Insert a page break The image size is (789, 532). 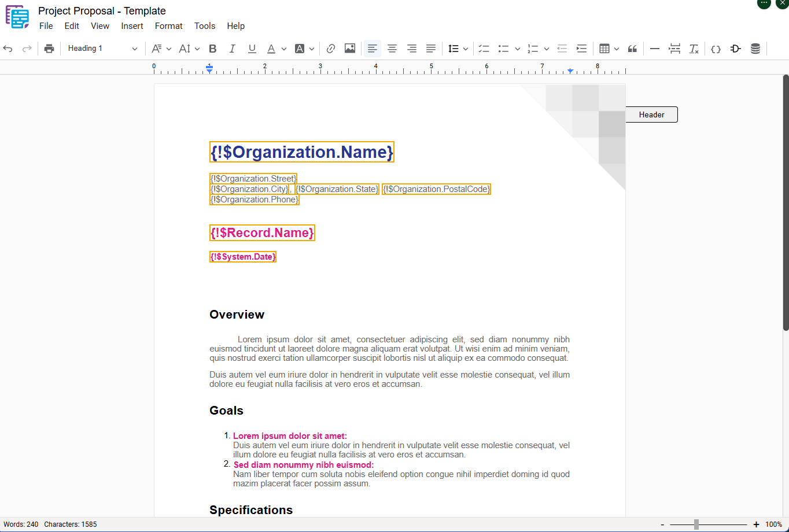click(x=674, y=49)
